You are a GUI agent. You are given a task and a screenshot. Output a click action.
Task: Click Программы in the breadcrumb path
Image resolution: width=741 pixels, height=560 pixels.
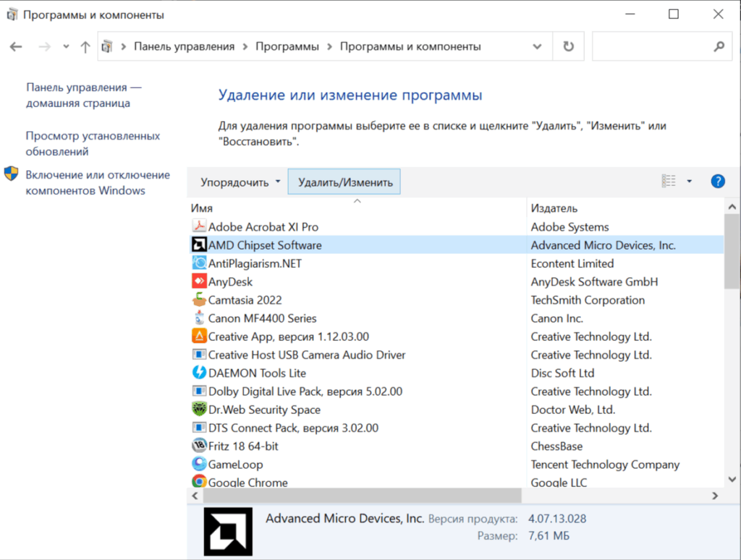[287, 46]
